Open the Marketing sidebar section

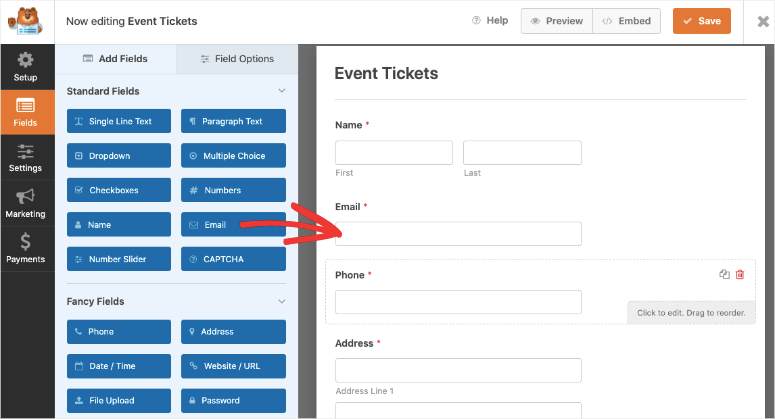coord(25,203)
